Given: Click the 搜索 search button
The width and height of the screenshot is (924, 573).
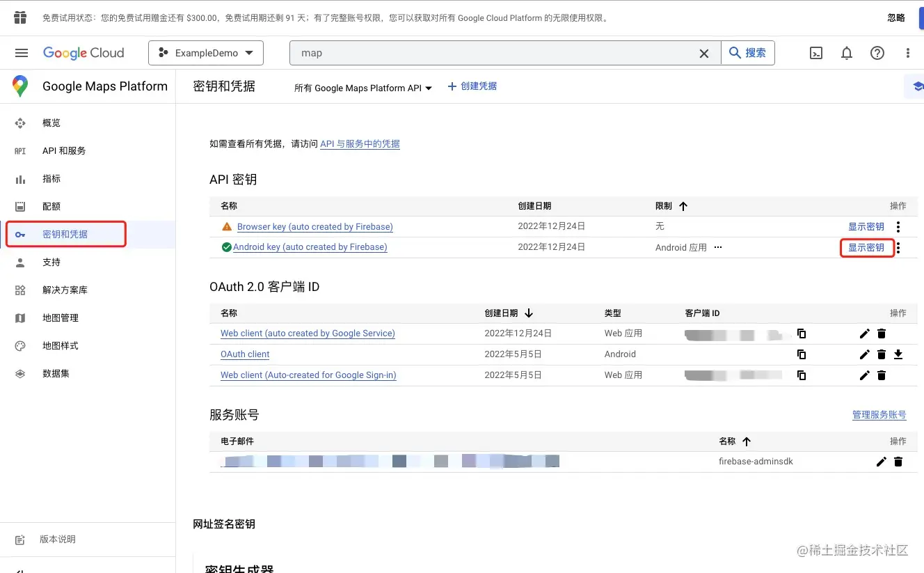Looking at the screenshot, I should click(x=748, y=53).
